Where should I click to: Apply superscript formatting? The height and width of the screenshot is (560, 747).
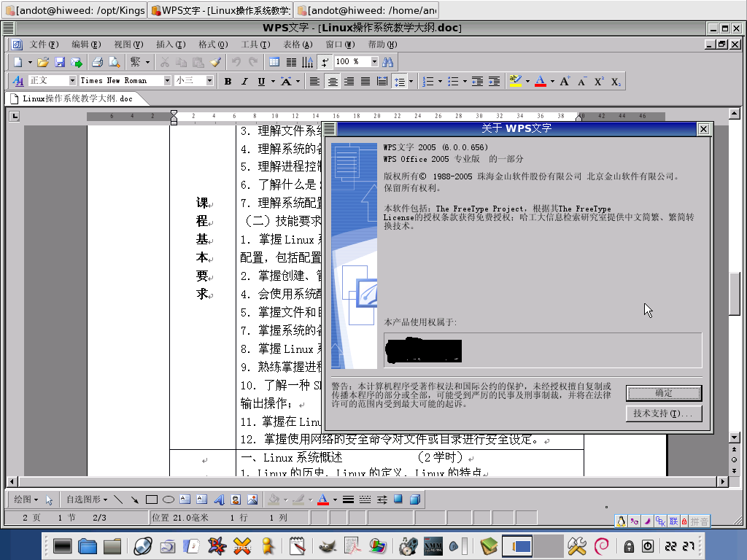tap(599, 82)
